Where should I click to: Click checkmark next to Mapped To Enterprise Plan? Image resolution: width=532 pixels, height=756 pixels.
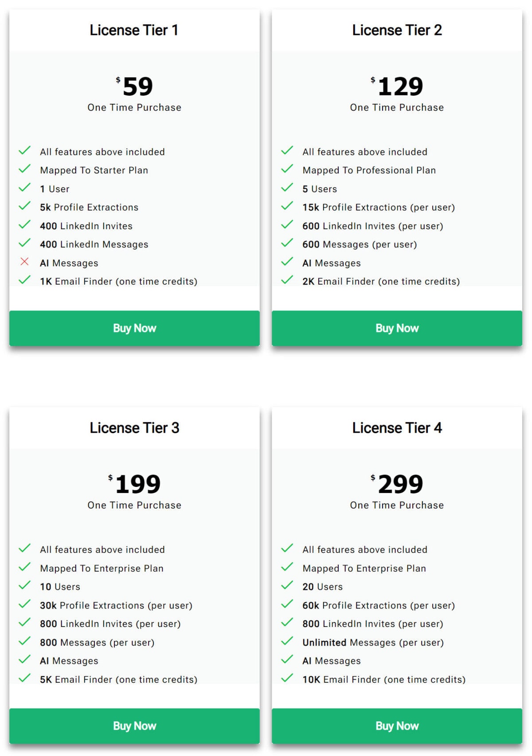(x=25, y=568)
